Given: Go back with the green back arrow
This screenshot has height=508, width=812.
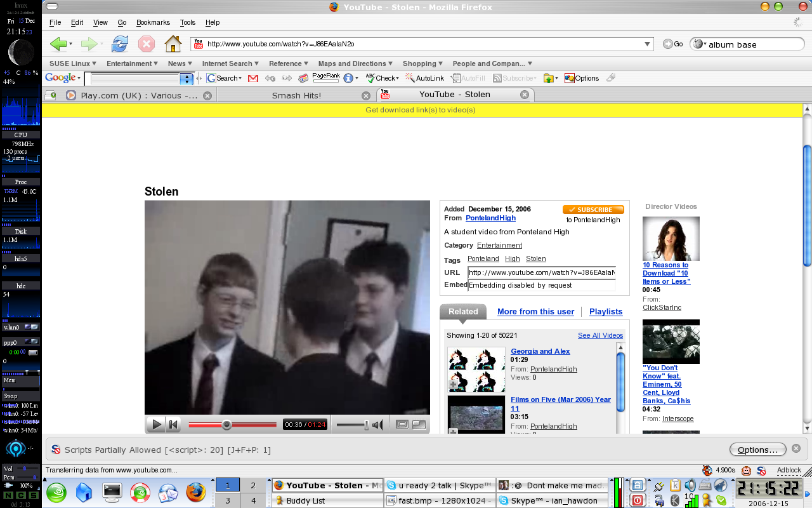Looking at the screenshot, I should 58,44.
